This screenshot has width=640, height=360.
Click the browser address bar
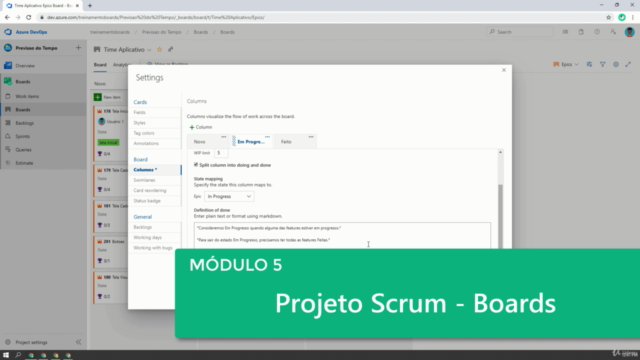point(318,17)
